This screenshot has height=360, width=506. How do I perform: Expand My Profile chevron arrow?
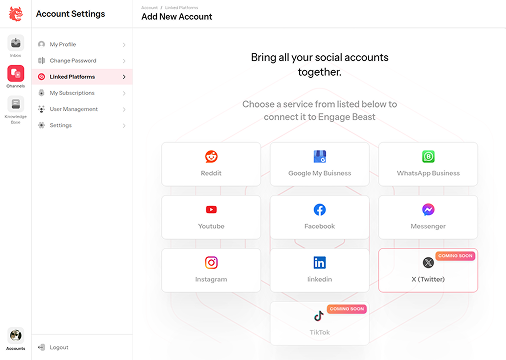[124, 45]
